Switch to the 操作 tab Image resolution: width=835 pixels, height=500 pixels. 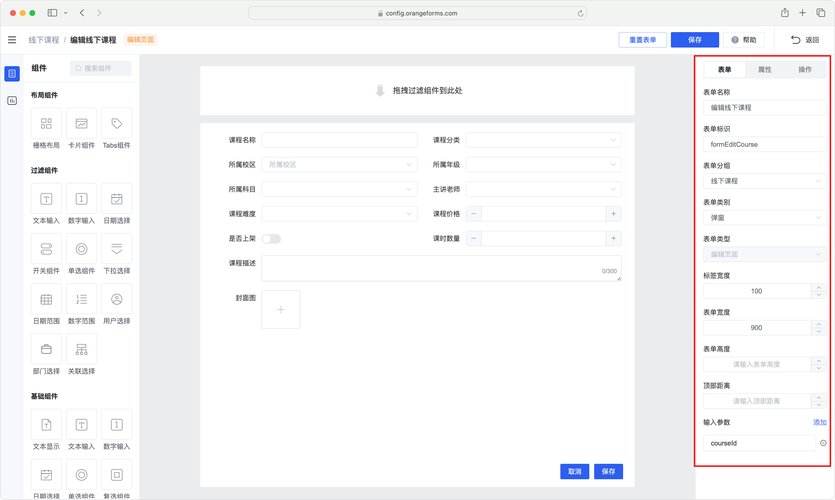click(x=804, y=70)
